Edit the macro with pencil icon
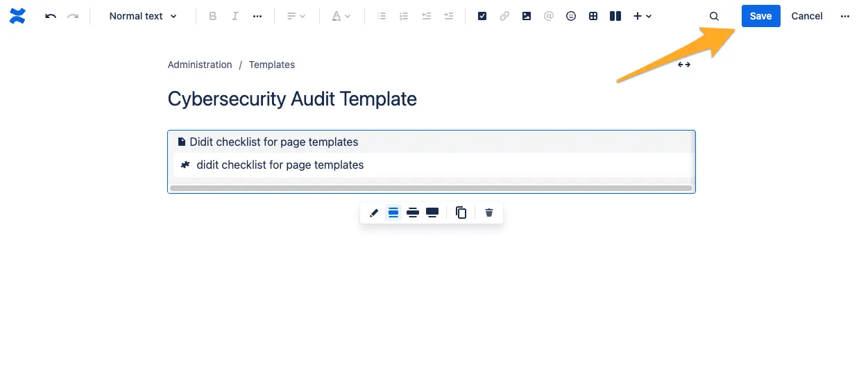Image resolution: width=868 pixels, height=366 pixels. 374,213
